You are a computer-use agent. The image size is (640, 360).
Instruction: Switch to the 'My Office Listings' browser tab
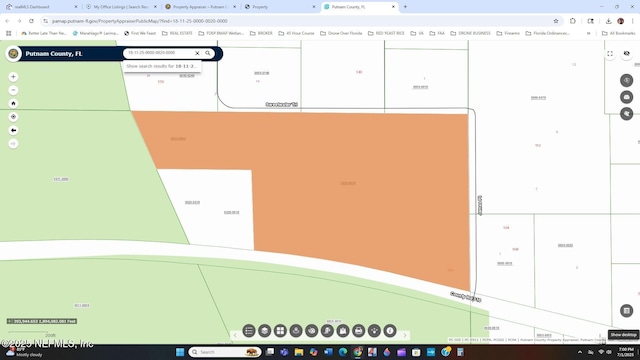click(121, 7)
